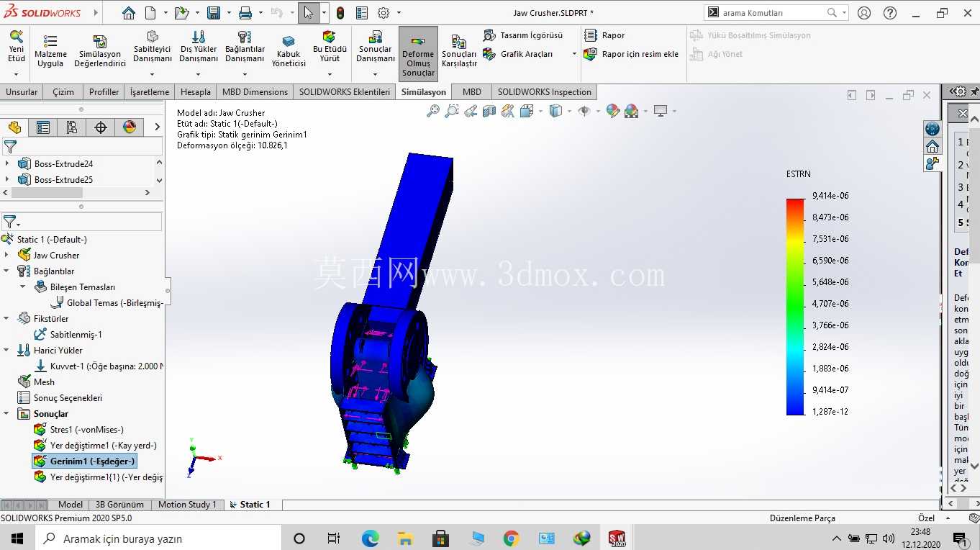The height and width of the screenshot is (550, 980).
Task: Select Sonuç Seçenekleri item
Action: [x=60, y=398]
